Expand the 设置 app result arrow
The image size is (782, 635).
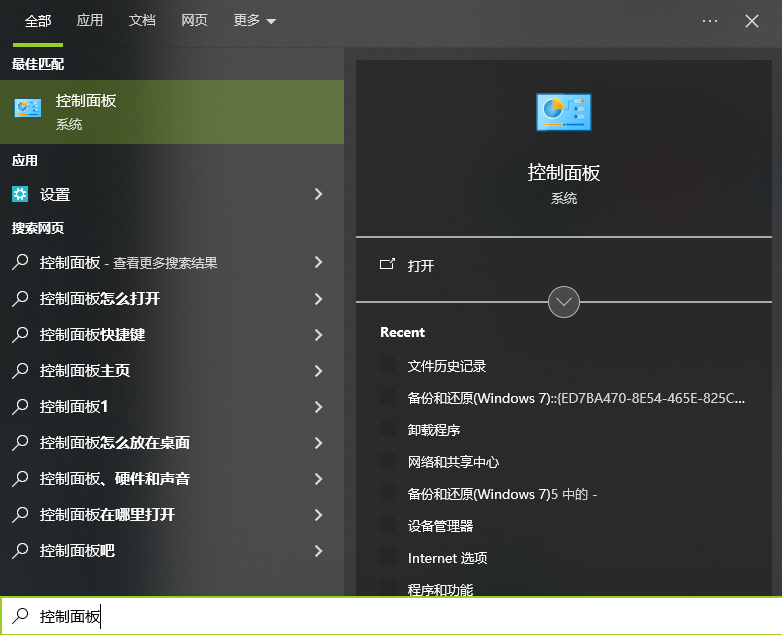coord(319,194)
